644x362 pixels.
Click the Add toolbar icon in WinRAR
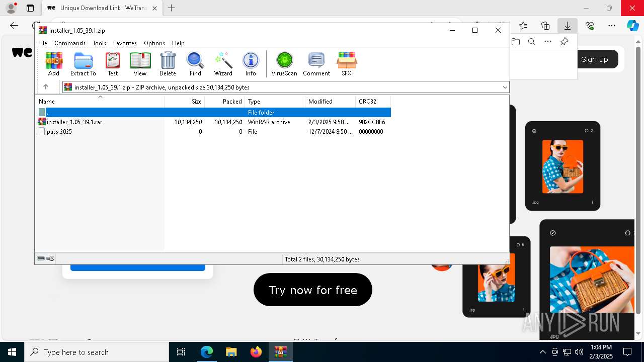[x=54, y=64]
